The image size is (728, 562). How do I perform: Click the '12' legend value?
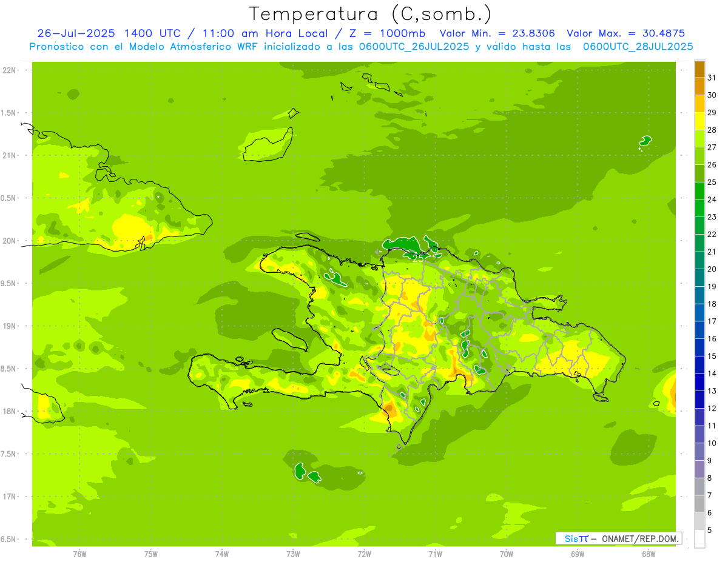tap(712, 408)
